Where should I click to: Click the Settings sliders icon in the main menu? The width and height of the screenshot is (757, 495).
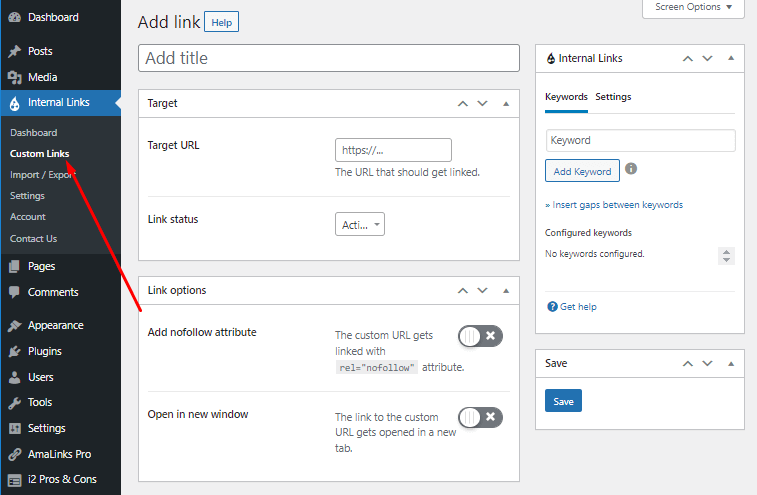coord(15,428)
